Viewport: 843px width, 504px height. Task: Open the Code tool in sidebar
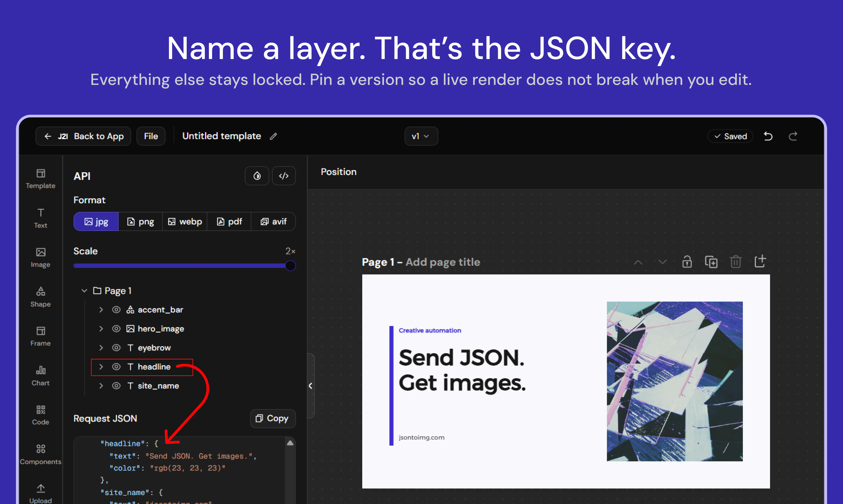pos(40,415)
